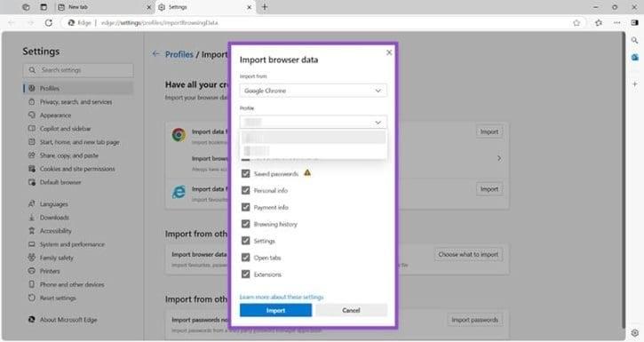Screen dimensions: 644x342
Task: Uncheck the Settings checkbox in dialog
Action: (x=245, y=241)
